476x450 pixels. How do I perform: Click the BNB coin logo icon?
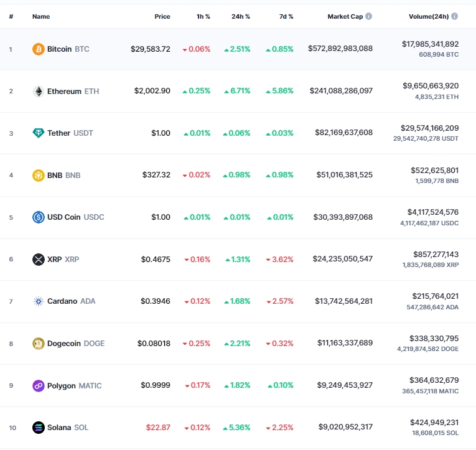[39, 175]
